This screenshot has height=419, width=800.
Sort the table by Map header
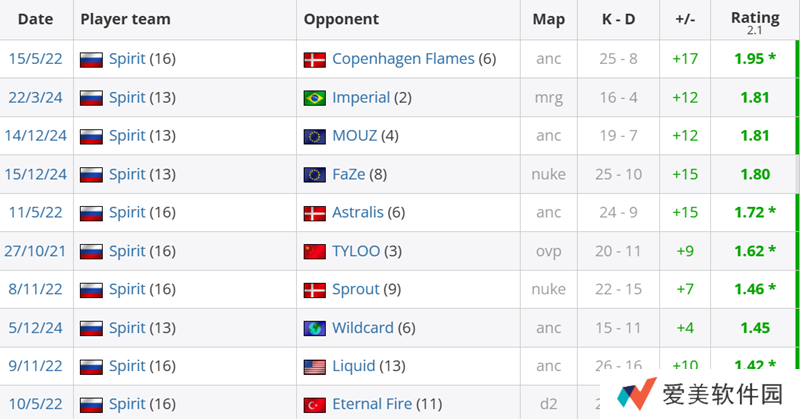548,19
